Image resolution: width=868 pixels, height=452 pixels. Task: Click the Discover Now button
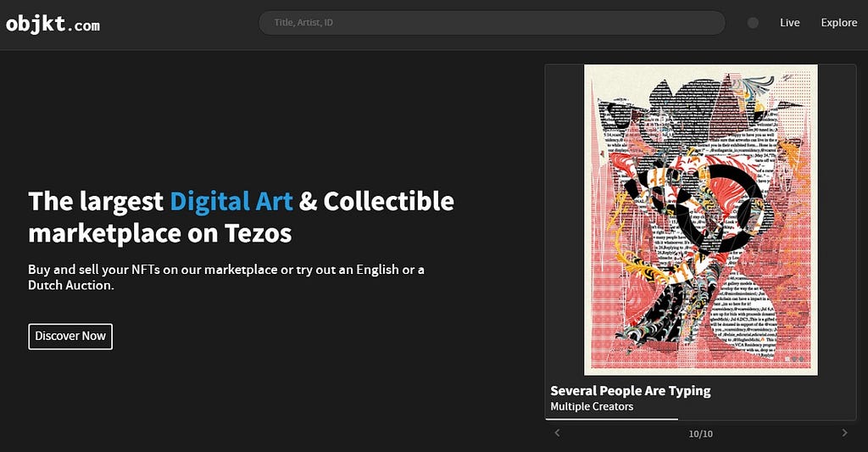click(x=70, y=336)
